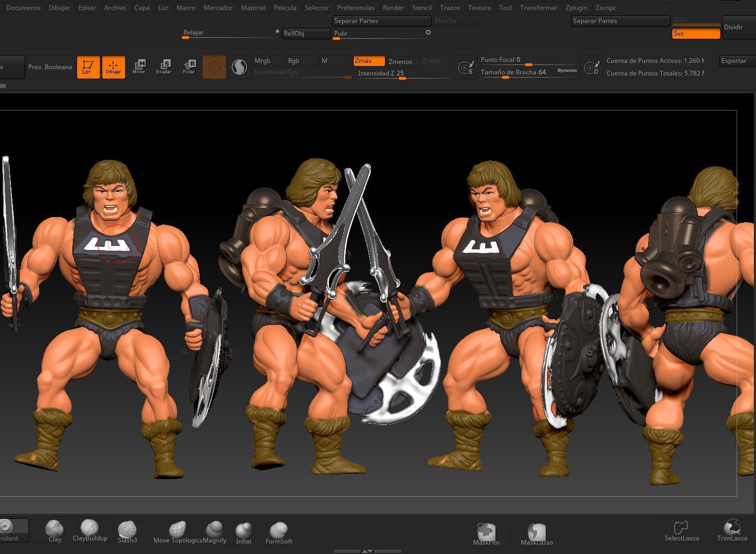
Task: Click the D icon beside point counts
Action: coord(591,68)
